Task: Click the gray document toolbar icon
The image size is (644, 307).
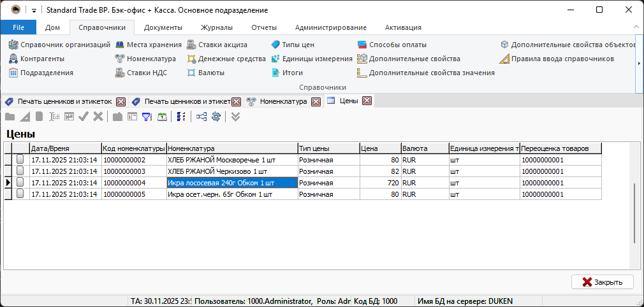Action: (39, 117)
